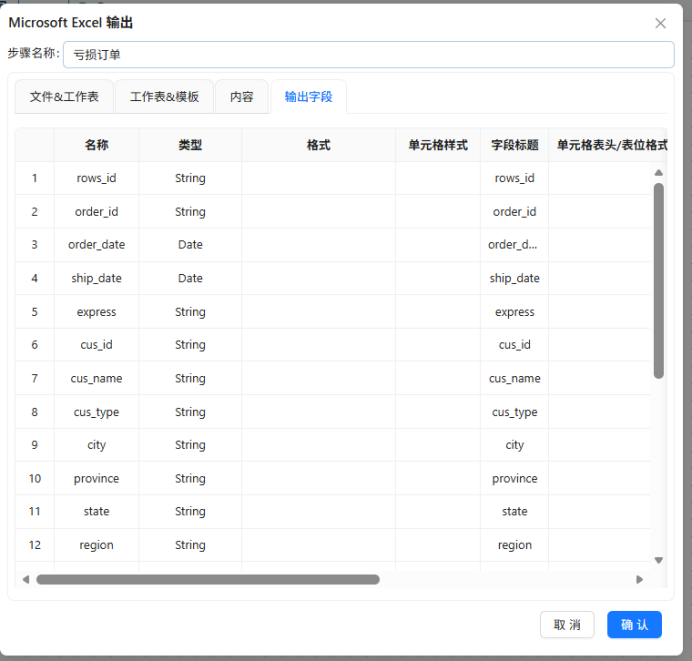
Task: Click the region field title cell
Action: tap(515, 545)
